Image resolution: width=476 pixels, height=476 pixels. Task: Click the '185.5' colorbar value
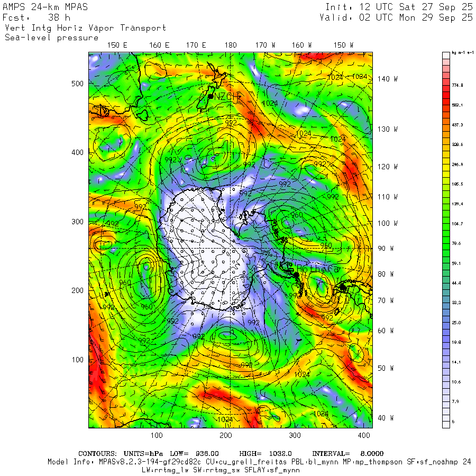pos(457,184)
